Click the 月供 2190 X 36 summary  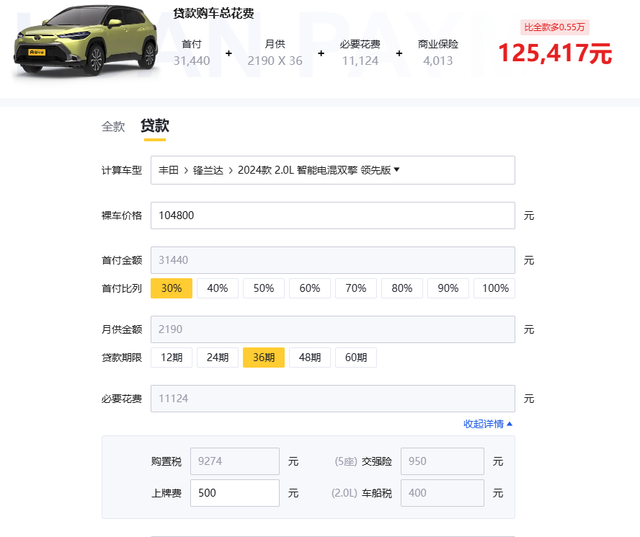point(275,61)
